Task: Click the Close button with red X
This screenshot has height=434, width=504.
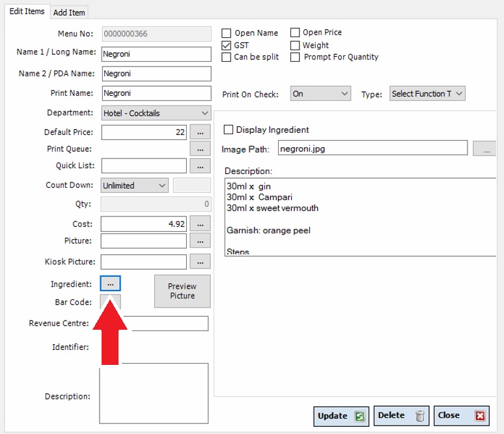Action: click(x=461, y=416)
